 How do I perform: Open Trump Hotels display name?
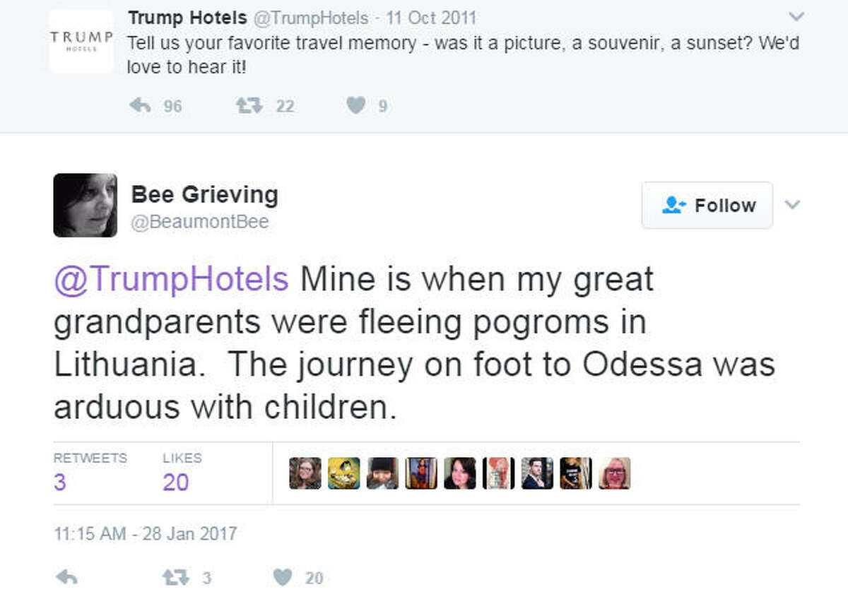[x=187, y=18]
